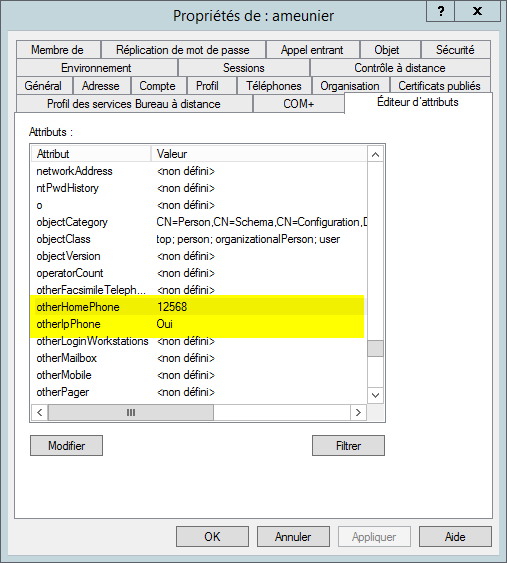
Task: Switch to the Téléphones tab
Action: point(274,86)
